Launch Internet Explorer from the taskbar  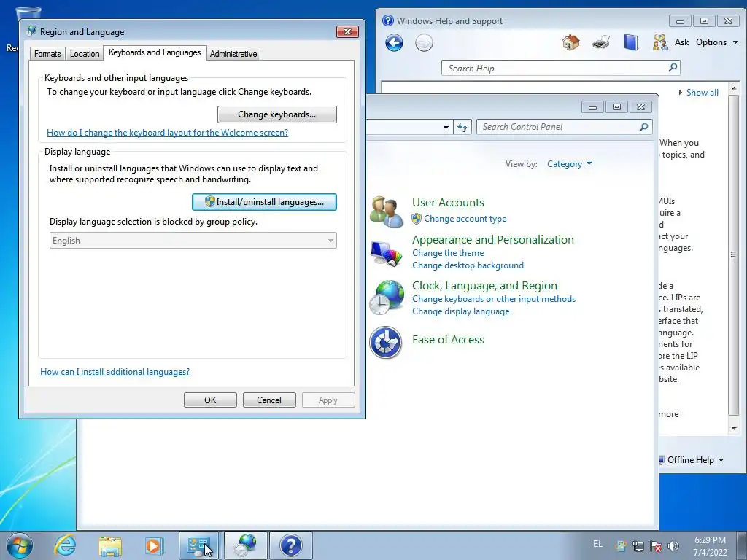[x=65, y=545]
